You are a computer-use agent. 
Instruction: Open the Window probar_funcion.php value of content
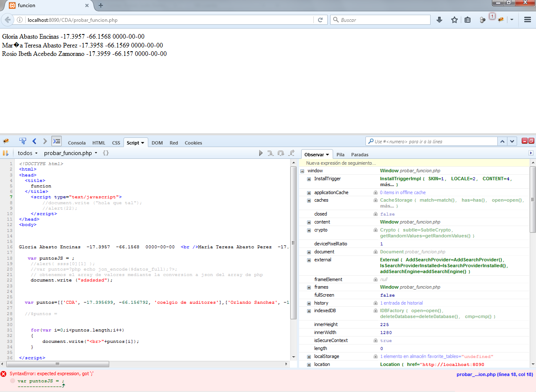coord(410,222)
